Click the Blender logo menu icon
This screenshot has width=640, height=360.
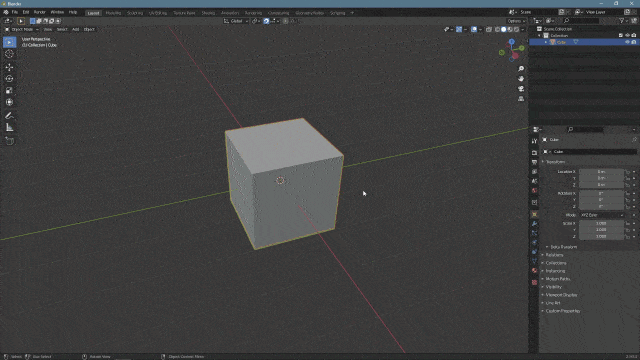click(6, 12)
